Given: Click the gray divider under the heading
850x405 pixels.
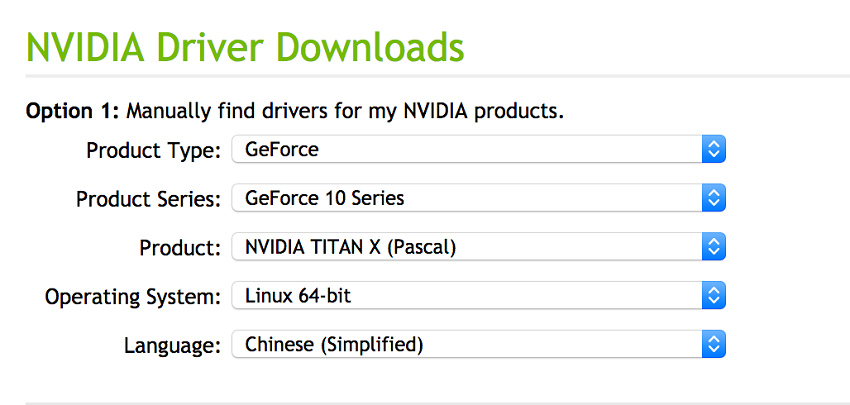Looking at the screenshot, I should pos(437,76).
